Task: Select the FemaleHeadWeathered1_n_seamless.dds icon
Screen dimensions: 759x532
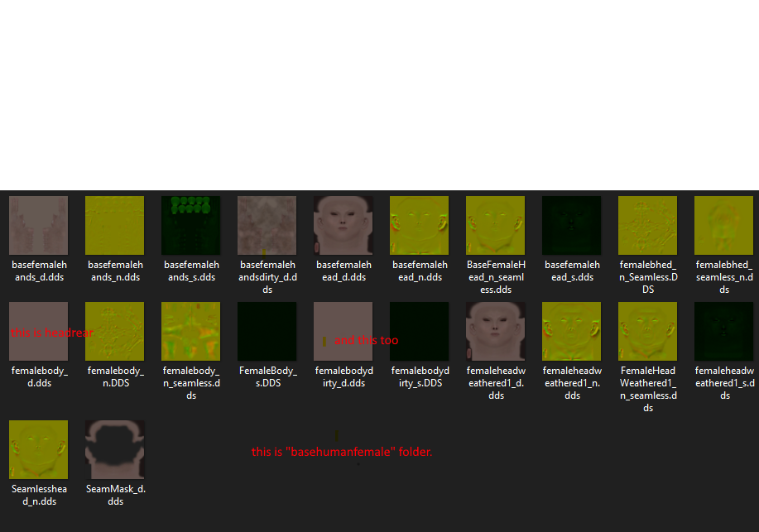Action: pos(647,332)
